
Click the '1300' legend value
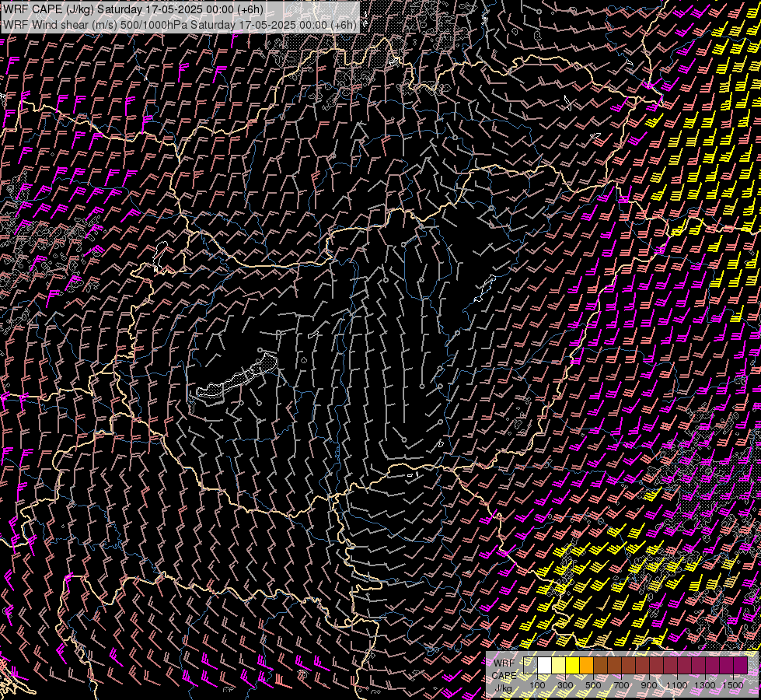click(x=705, y=685)
